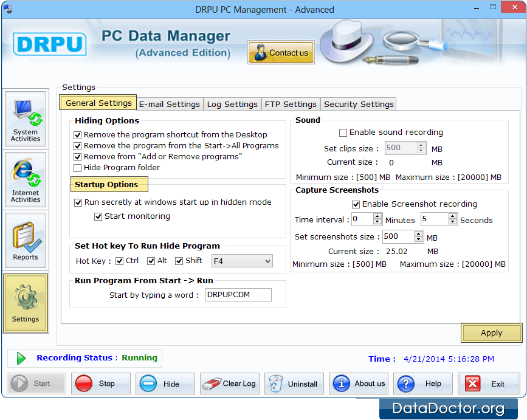Click the Set clips size input field
The image size is (527, 420).
point(401,148)
